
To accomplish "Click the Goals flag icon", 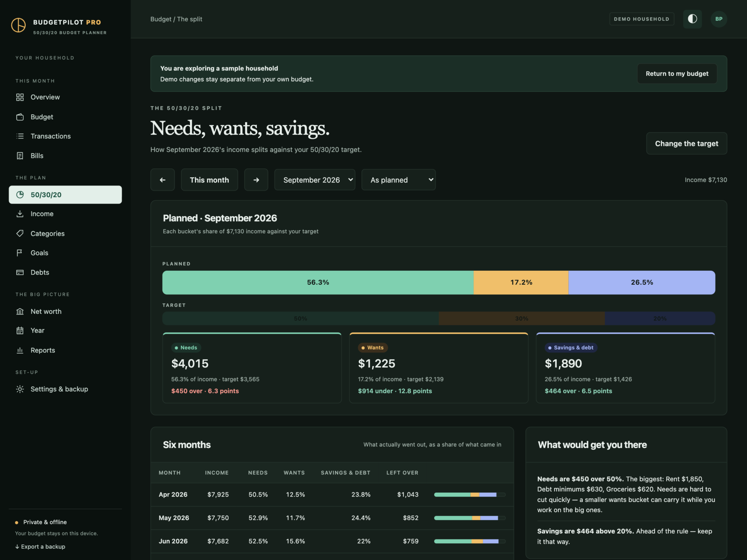I will pos(20,253).
